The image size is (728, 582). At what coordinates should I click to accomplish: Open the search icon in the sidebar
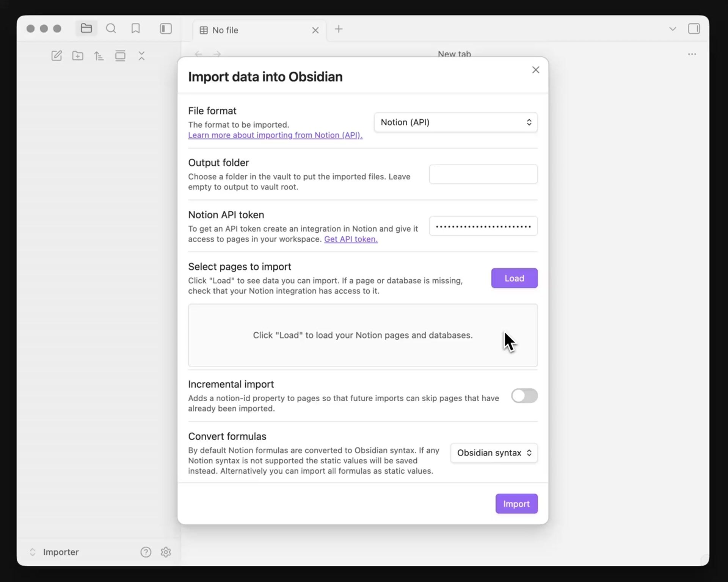[x=111, y=28]
